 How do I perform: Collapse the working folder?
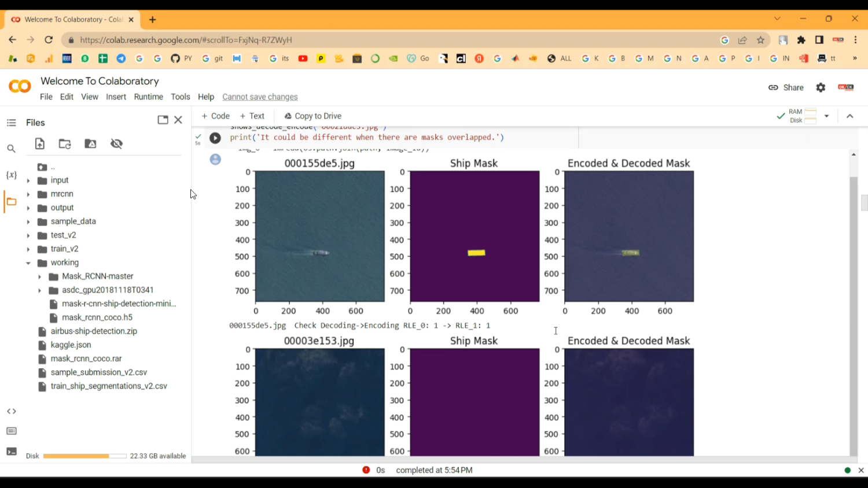coord(28,263)
